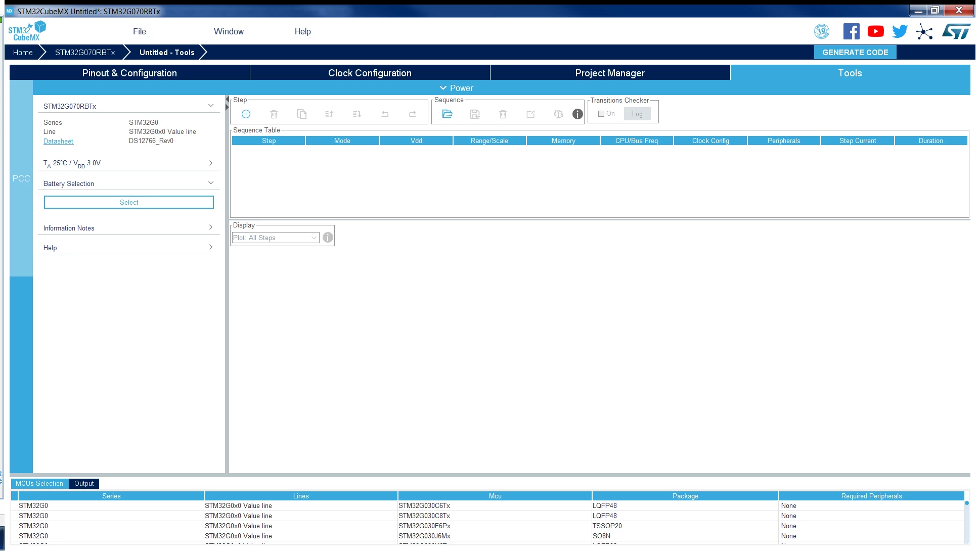Click the Package column header
This screenshot has width=980, height=555.
[x=685, y=496]
